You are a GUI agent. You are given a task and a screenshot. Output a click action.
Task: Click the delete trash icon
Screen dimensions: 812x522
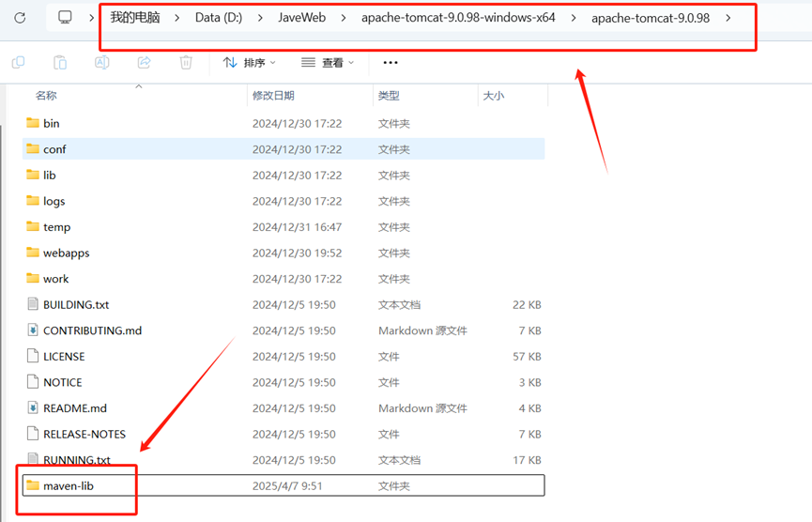pyautogui.click(x=186, y=63)
